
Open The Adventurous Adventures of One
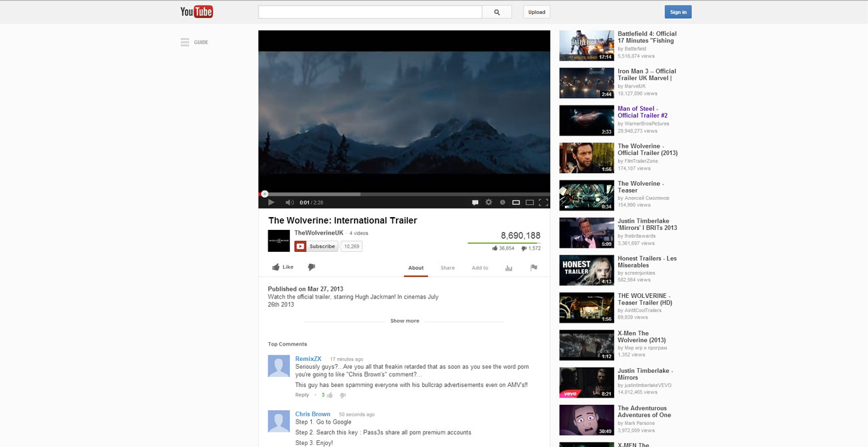coord(644,412)
